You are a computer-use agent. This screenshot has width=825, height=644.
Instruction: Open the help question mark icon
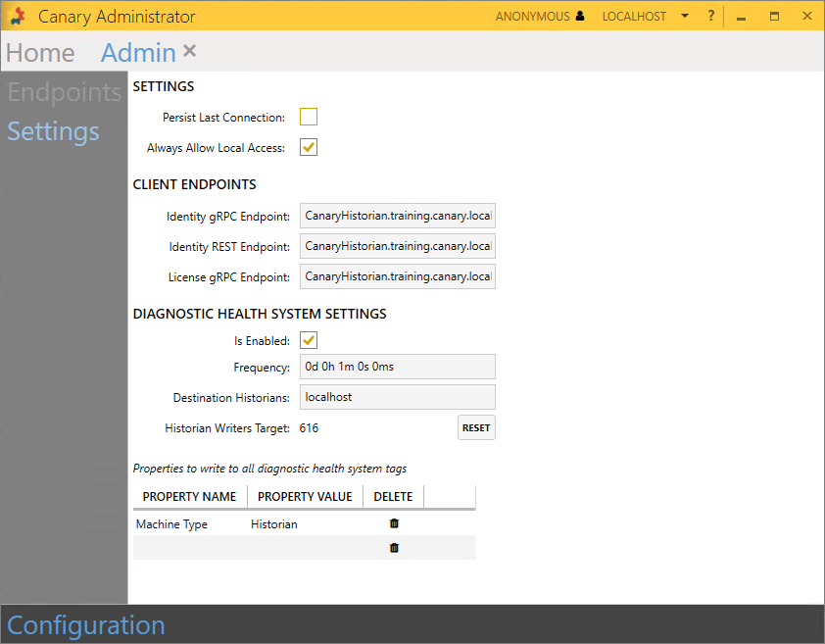click(711, 17)
